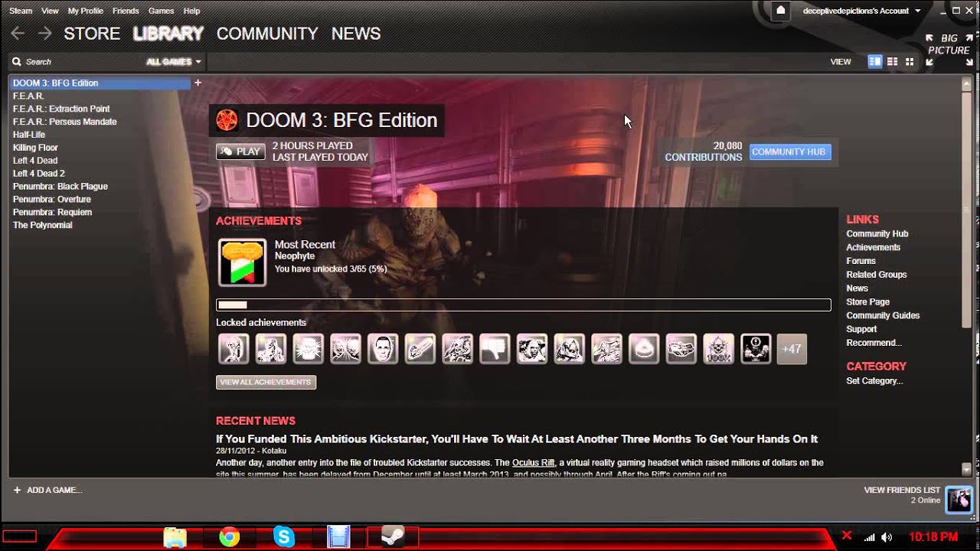Click the details pane scrollbar down arrow
This screenshot has height=551, width=980.
(x=966, y=469)
